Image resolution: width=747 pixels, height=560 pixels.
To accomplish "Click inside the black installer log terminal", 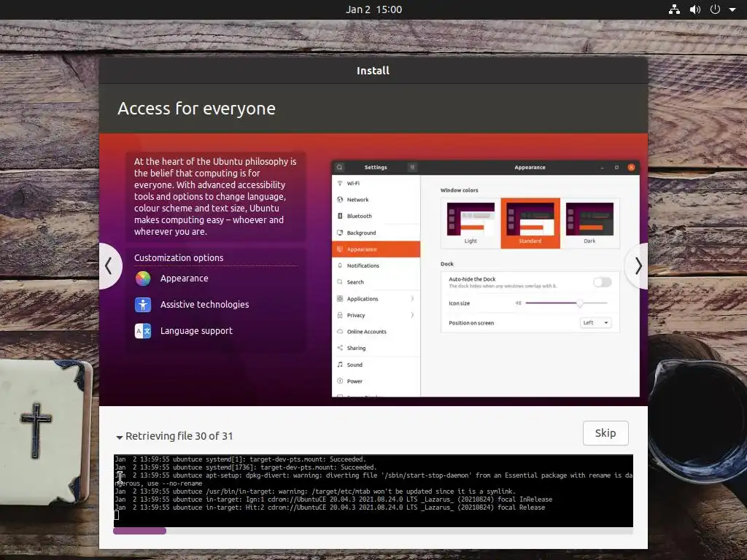I will pyautogui.click(x=373, y=491).
